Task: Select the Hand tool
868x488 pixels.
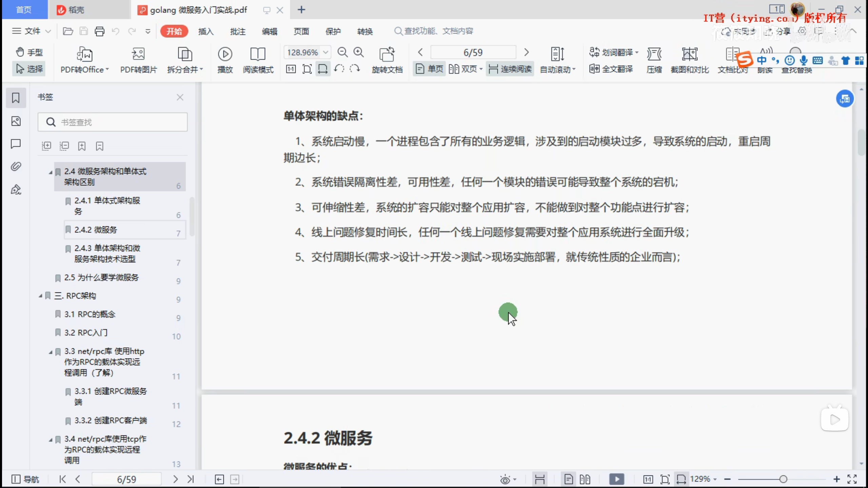Action: [29, 52]
